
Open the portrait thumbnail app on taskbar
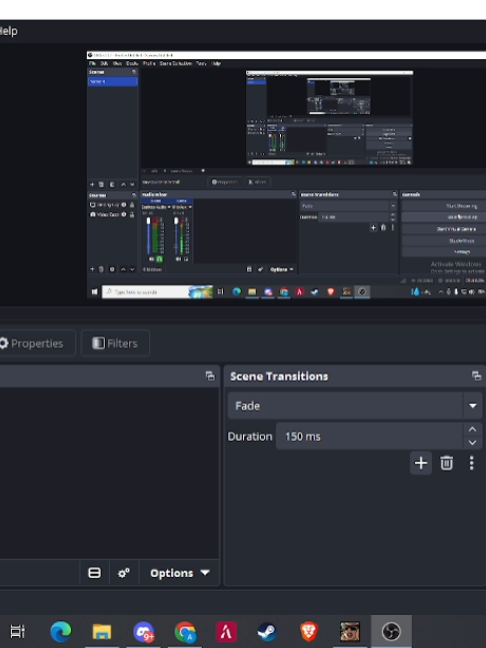point(350,631)
